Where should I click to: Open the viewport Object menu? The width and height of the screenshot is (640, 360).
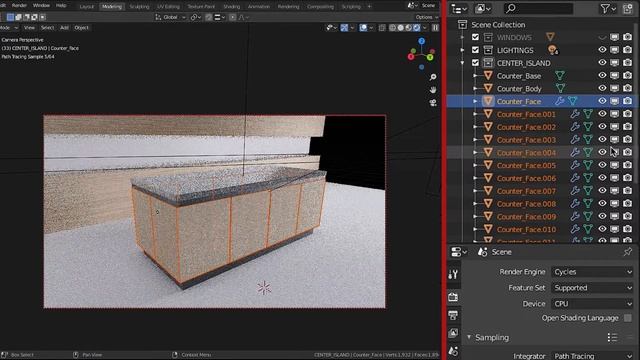[x=81, y=28]
